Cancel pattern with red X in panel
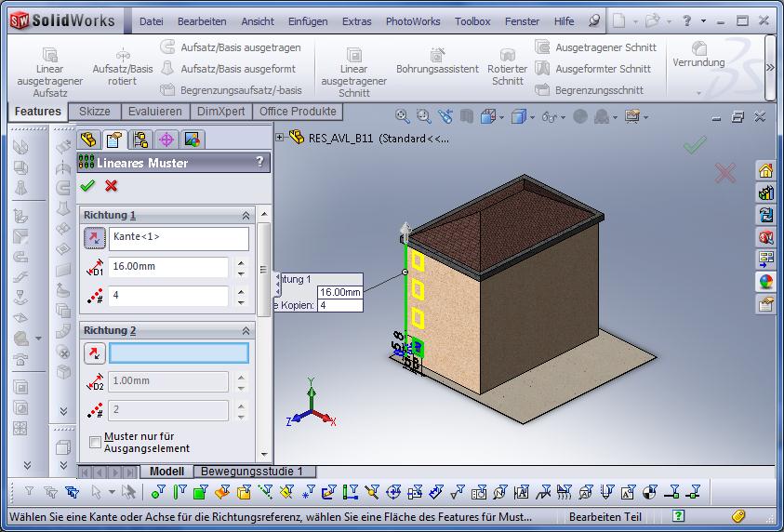 112,186
